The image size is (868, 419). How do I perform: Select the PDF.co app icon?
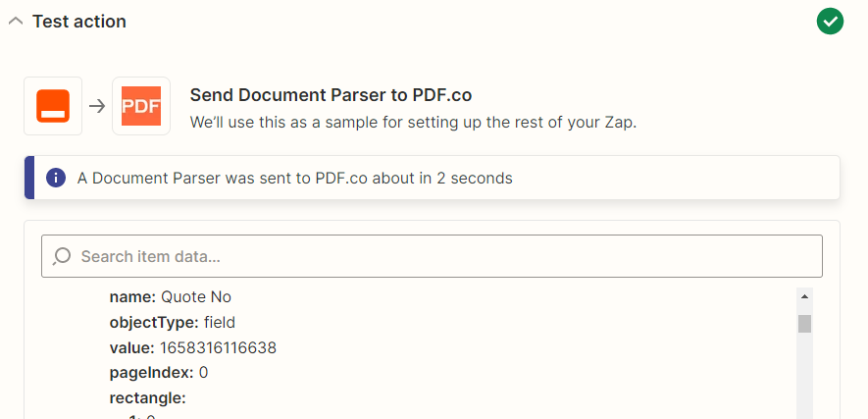141,106
